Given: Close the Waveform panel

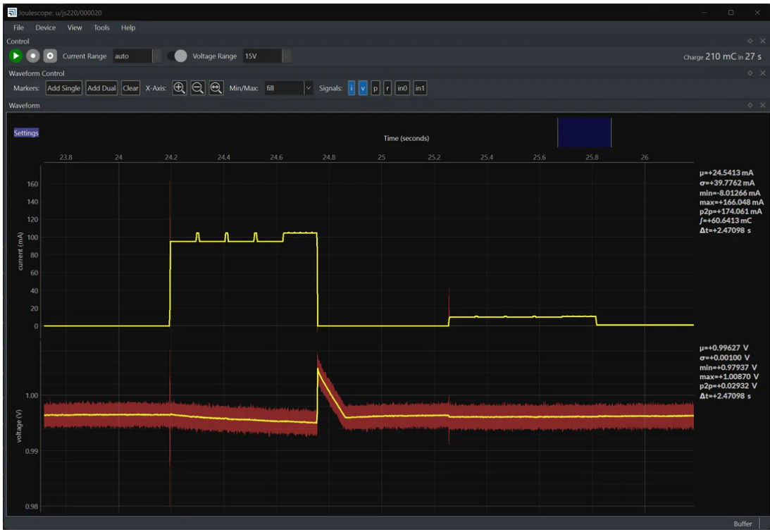Looking at the screenshot, I should pyautogui.click(x=763, y=105).
